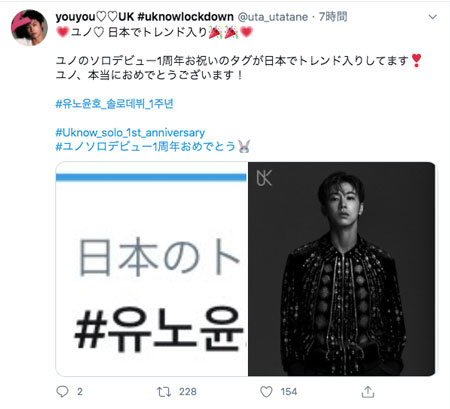The width and height of the screenshot is (450, 409).
Task: Open the youyou profile avatar
Action: pos(29,27)
